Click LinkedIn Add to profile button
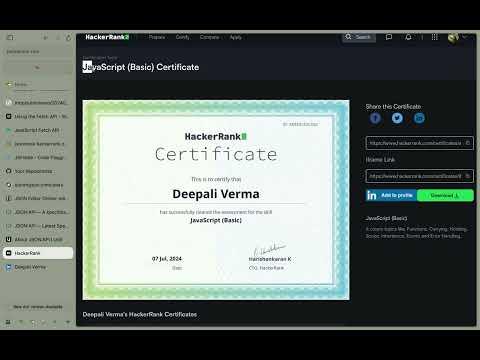The image size is (480, 360). pos(391,195)
